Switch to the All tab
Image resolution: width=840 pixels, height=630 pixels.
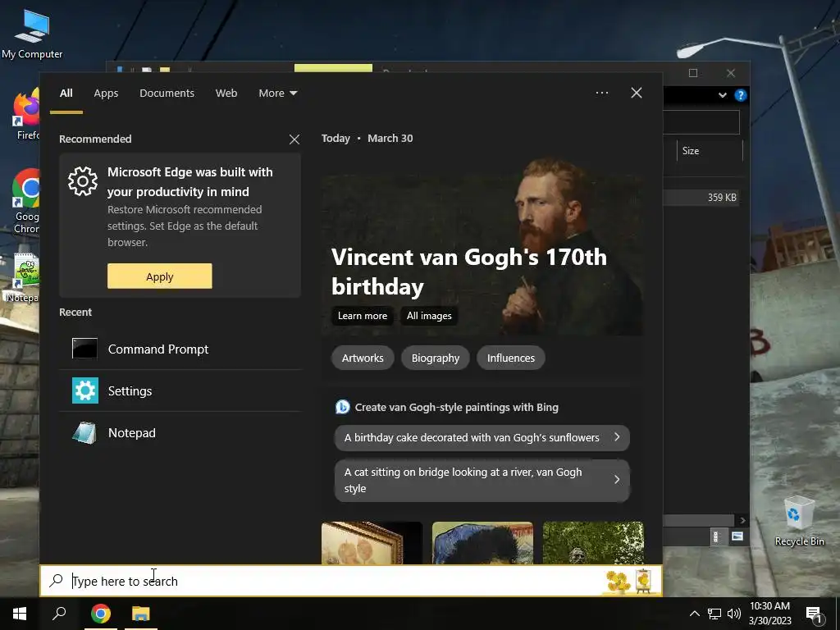(66, 94)
